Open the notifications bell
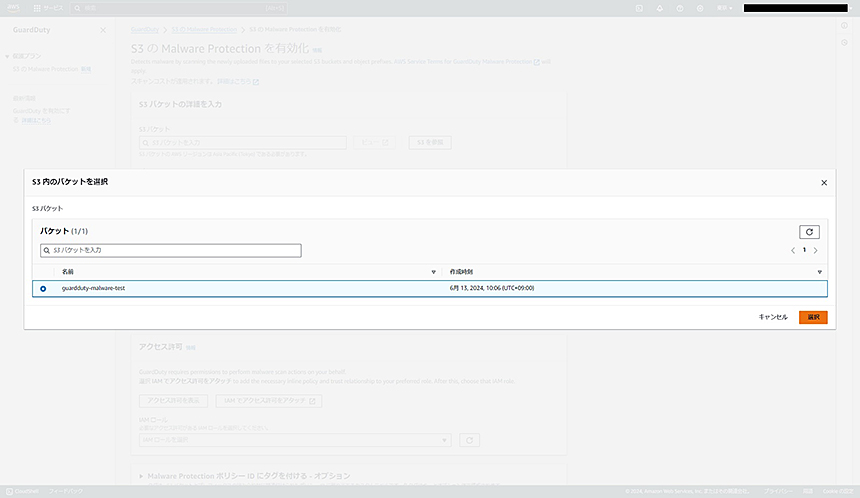860x498 pixels. tap(659, 8)
